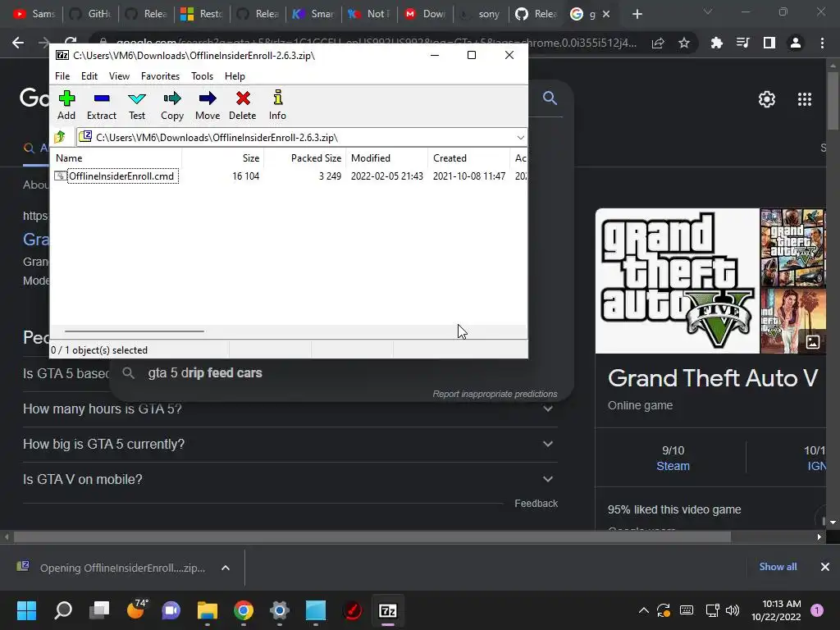
Task: Open Chrome media controls icon
Action: 742,43
